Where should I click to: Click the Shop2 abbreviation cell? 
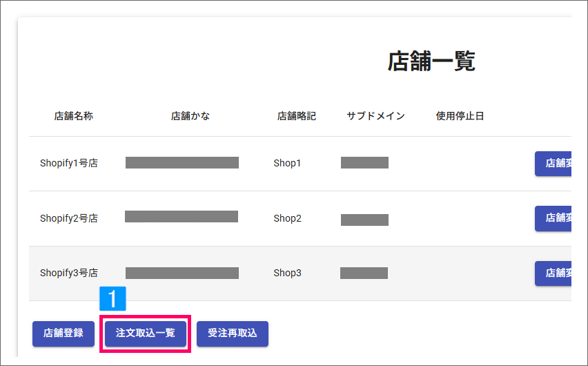(x=287, y=218)
